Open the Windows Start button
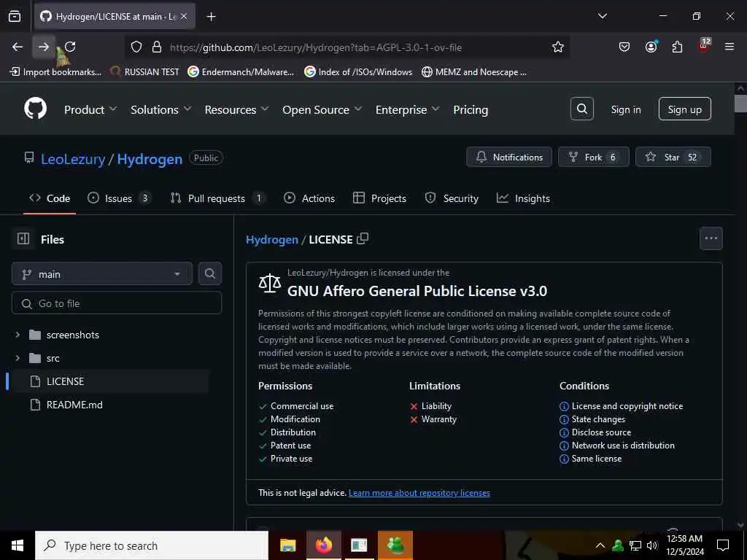 18,545
